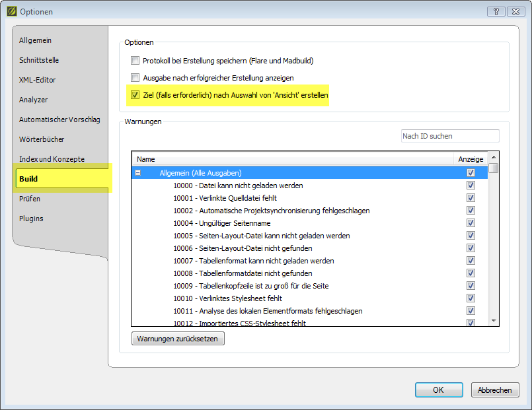Image resolution: width=532 pixels, height=410 pixels.
Task: Switch to the XML-Editor tab
Action: click(x=38, y=80)
